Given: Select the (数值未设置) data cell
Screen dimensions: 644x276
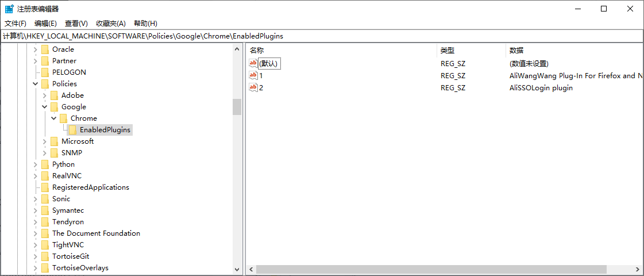Looking at the screenshot, I should point(529,64).
